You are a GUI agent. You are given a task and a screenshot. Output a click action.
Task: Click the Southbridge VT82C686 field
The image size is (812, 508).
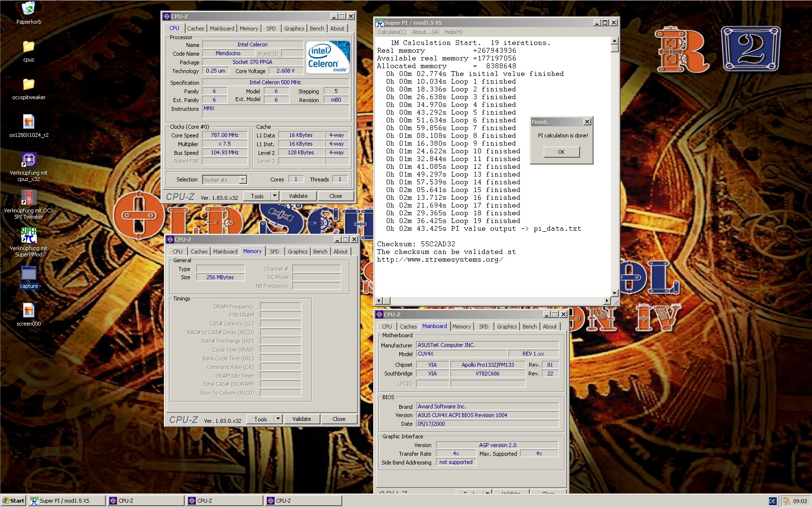click(x=488, y=374)
